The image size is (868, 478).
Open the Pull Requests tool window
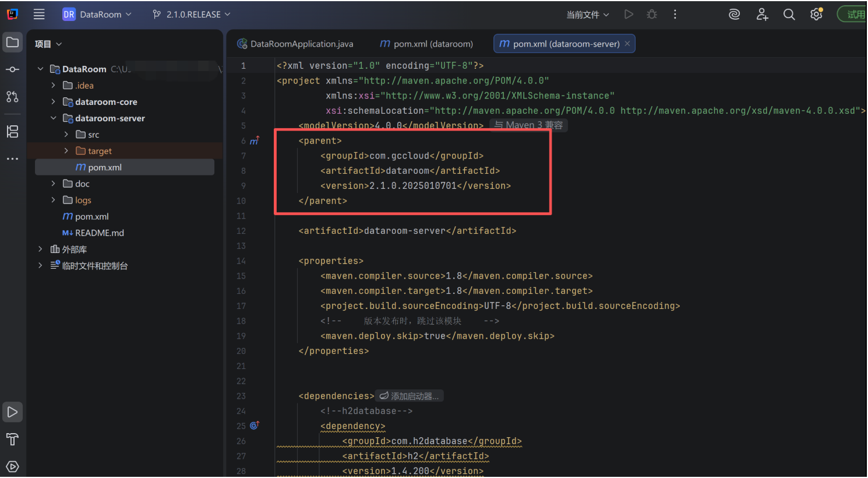pyautogui.click(x=12, y=97)
